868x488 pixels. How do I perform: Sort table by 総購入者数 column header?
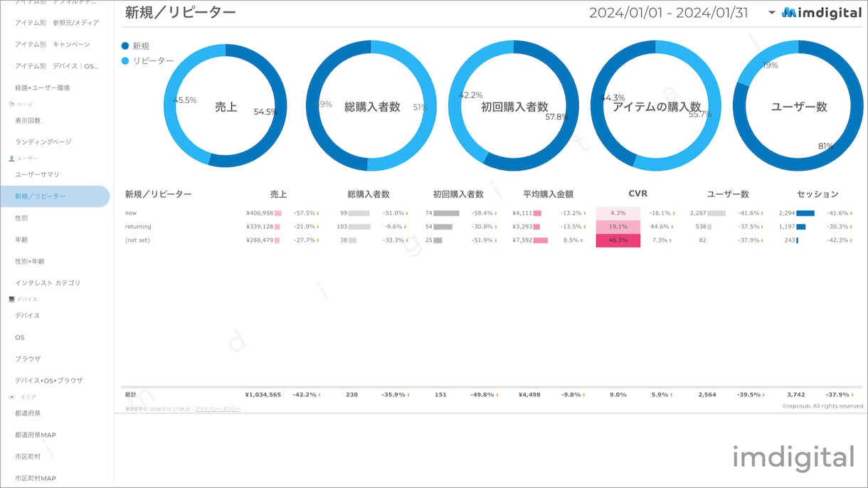coord(369,194)
